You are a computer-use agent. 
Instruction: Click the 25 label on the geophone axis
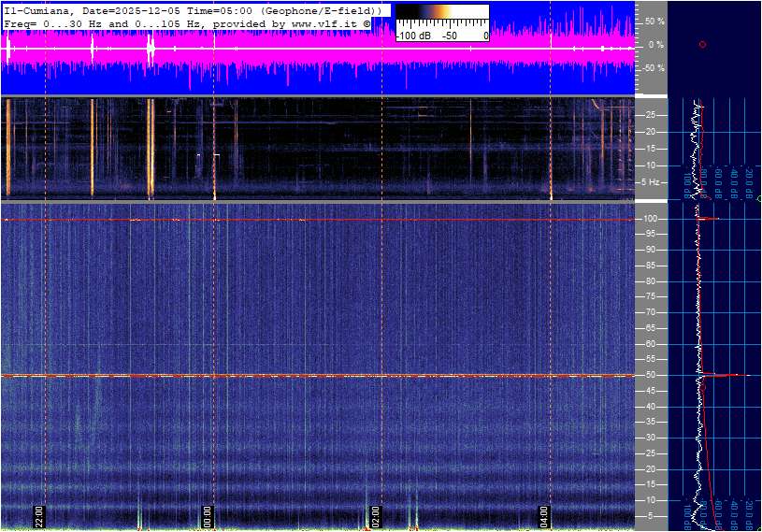tap(650, 115)
